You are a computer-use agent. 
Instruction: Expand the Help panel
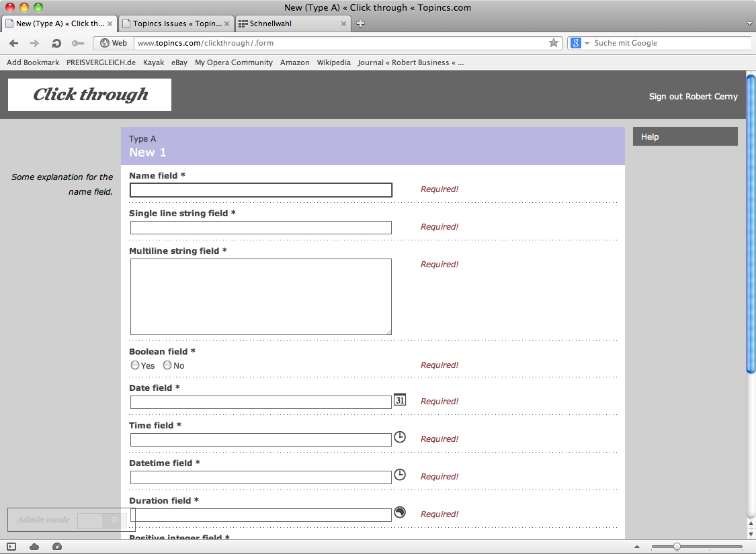point(685,136)
